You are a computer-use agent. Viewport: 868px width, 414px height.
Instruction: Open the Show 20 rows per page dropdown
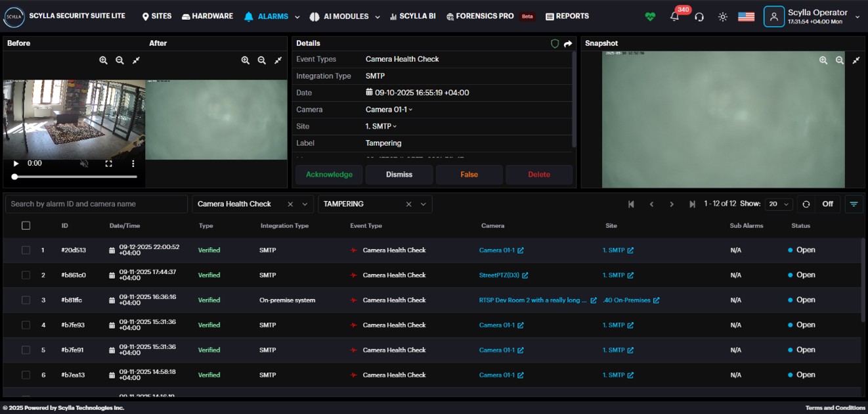tap(779, 204)
